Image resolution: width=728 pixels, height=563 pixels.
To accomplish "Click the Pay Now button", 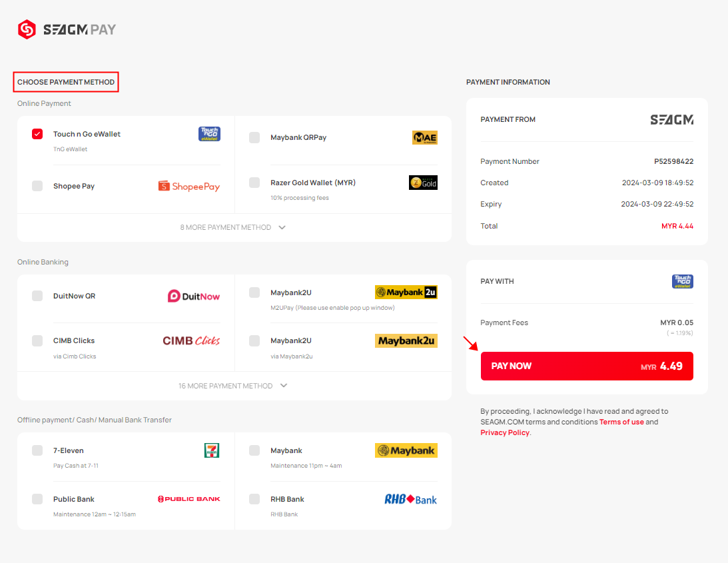I will [587, 366].
